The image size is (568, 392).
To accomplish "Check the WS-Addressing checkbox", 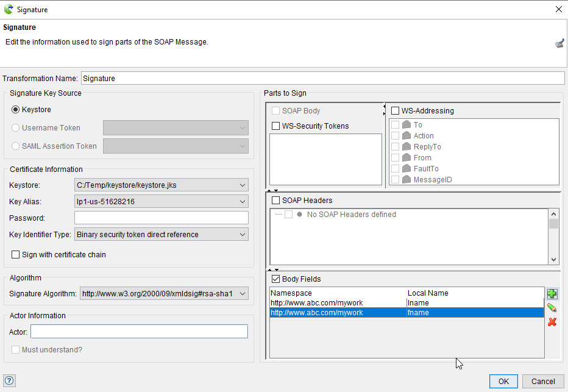I will coord(395,111).
